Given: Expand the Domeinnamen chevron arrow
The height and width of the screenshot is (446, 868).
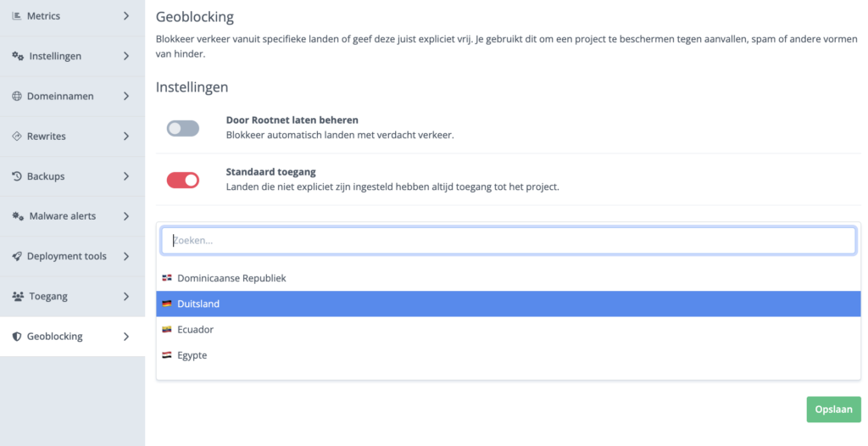Looking at the screenshot, I should tap(126, 97).
